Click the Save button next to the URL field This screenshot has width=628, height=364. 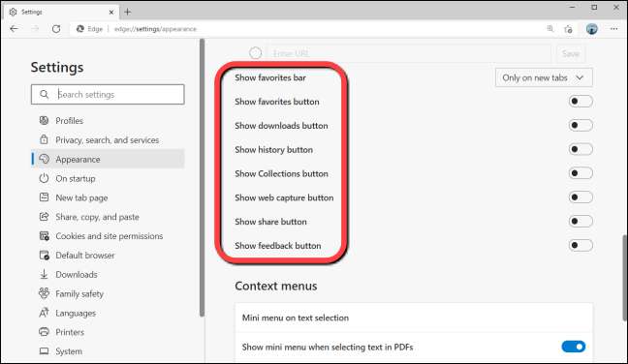pyautogui.click(x=570, y=53)
